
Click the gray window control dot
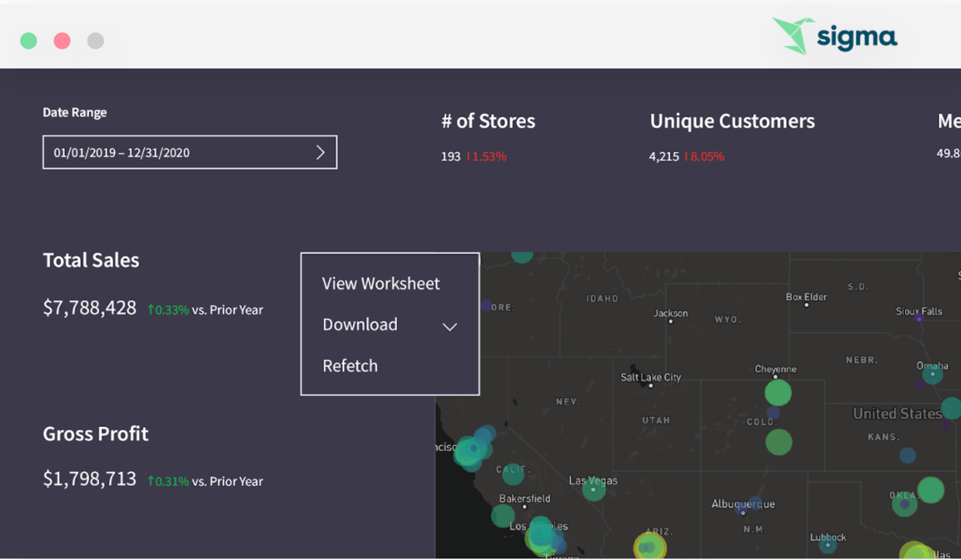point(96,41)
